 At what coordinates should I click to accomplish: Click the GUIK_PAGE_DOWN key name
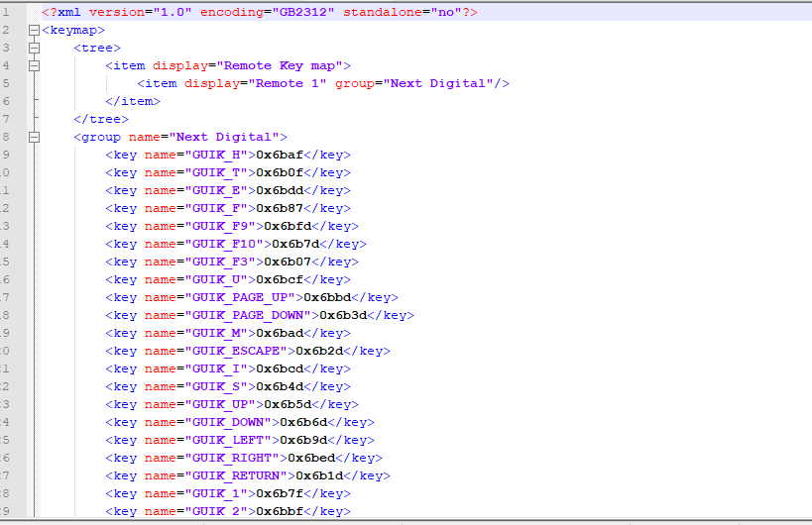coord(252,316)
